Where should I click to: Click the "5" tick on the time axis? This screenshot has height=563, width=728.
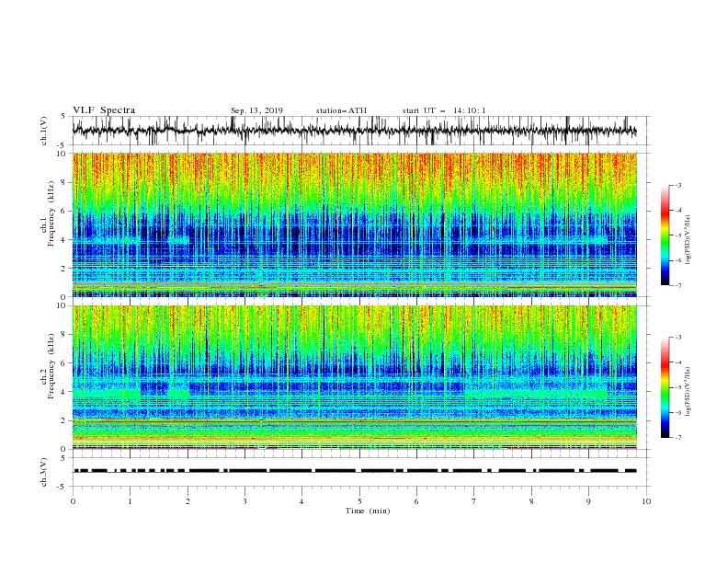359,501
